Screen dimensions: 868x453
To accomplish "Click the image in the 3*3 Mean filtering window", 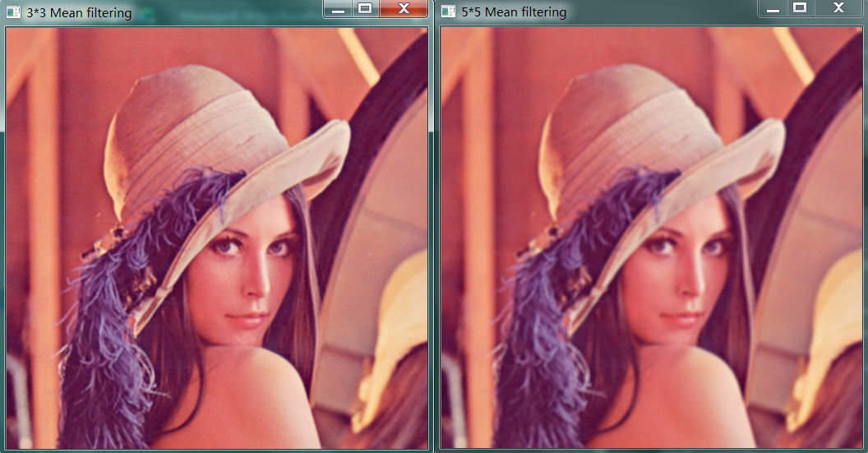I will tap(216, 238).
